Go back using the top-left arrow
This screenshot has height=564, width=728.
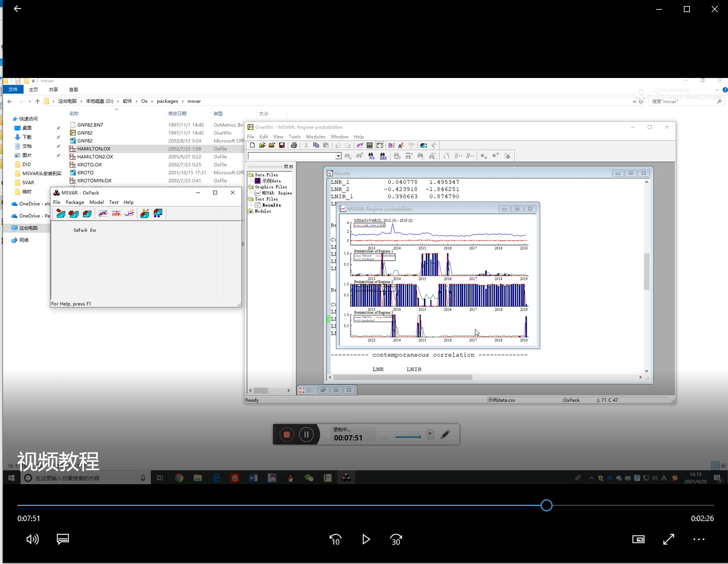click(x=18, y=9)
